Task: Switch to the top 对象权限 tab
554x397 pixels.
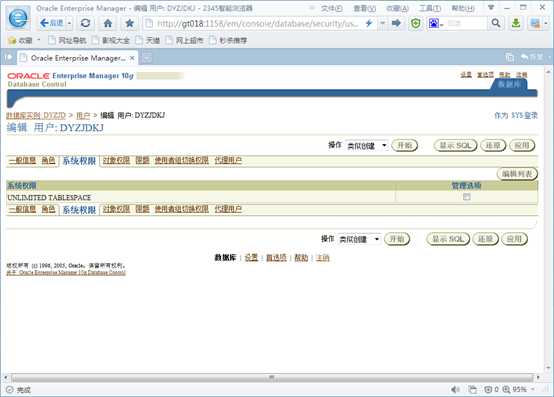Action: coord(116,160)
